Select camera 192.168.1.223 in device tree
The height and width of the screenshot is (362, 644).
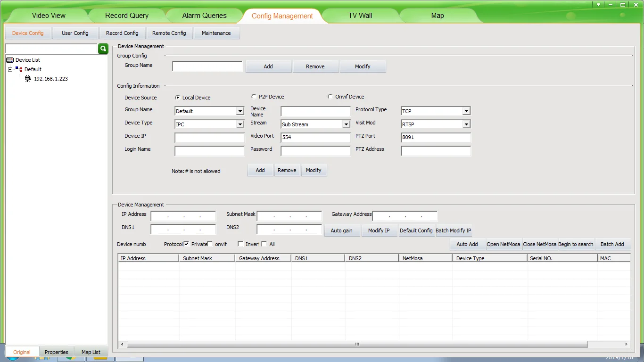50,79
